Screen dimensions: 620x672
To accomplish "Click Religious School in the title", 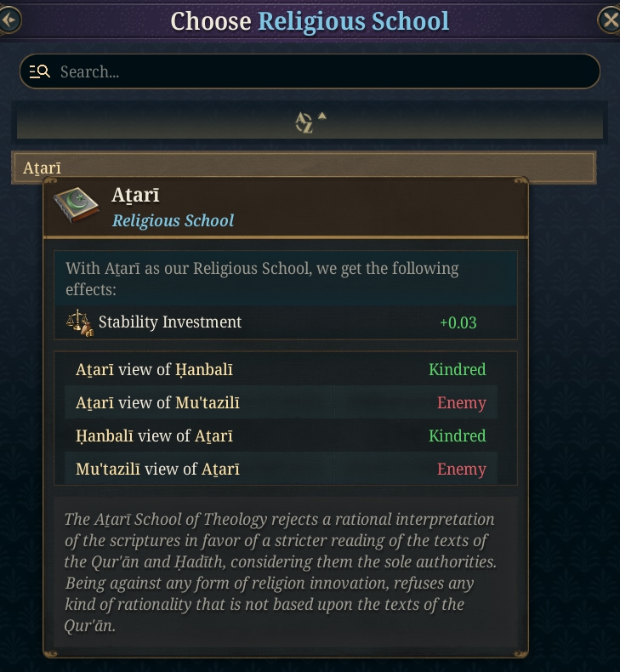I will tap(354, 21).
